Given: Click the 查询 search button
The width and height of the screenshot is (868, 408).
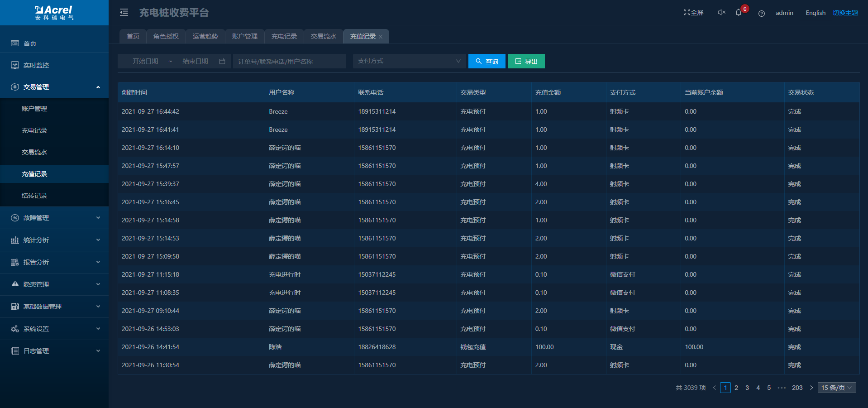Looking at the screenshot, I should point(486,61).
